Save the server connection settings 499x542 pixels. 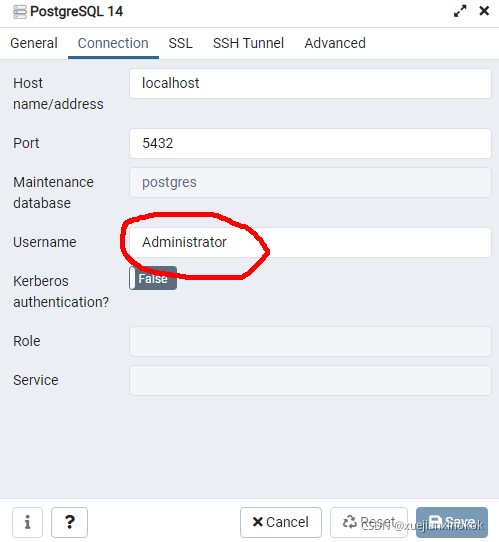click(x=452, y=522)
